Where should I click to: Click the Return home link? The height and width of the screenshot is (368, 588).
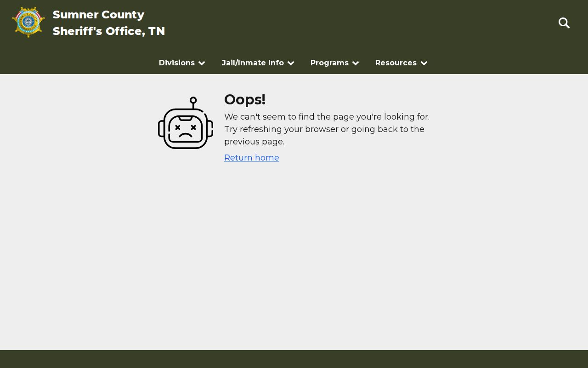tap(252, 158)
